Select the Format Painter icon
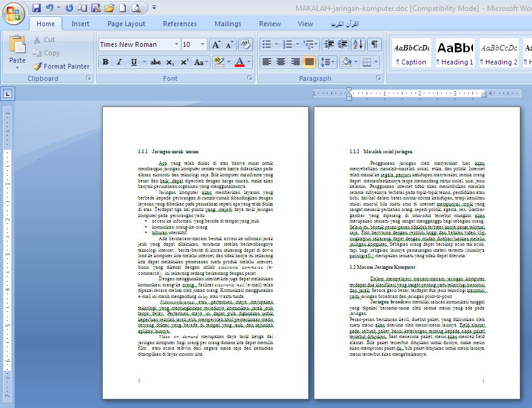The width and height of the screenshot is (532, 408). (36, 66)
